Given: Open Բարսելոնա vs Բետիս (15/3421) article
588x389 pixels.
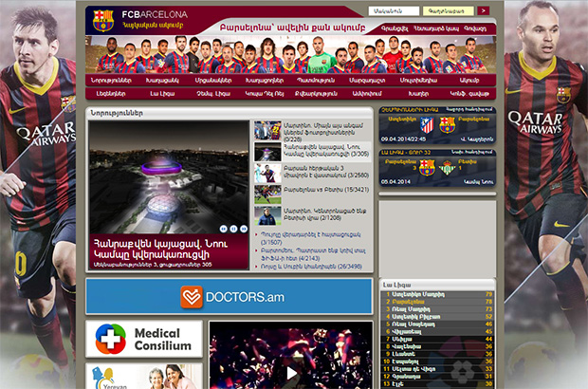Looking at the screenshot, I should [326, 190].
